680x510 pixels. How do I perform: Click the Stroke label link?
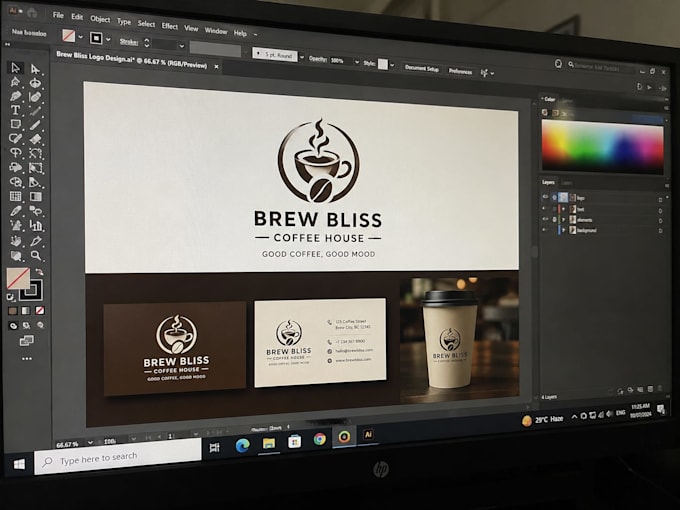click(x=129, y=42)
